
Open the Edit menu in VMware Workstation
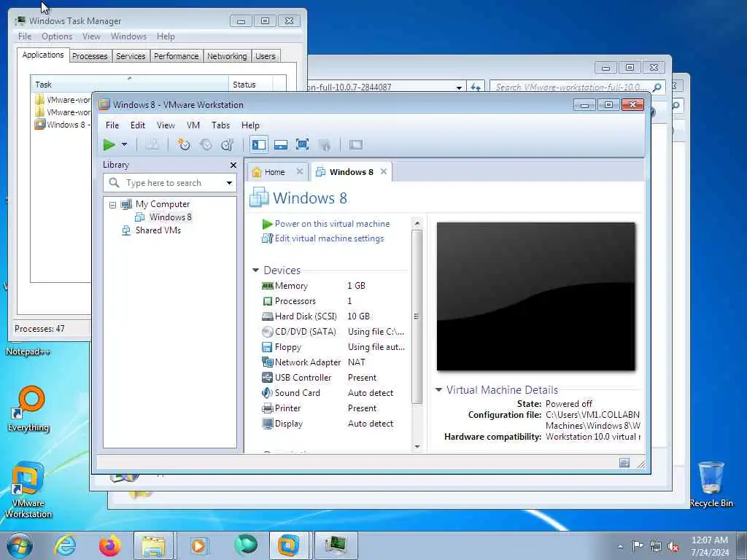point(138,125)
